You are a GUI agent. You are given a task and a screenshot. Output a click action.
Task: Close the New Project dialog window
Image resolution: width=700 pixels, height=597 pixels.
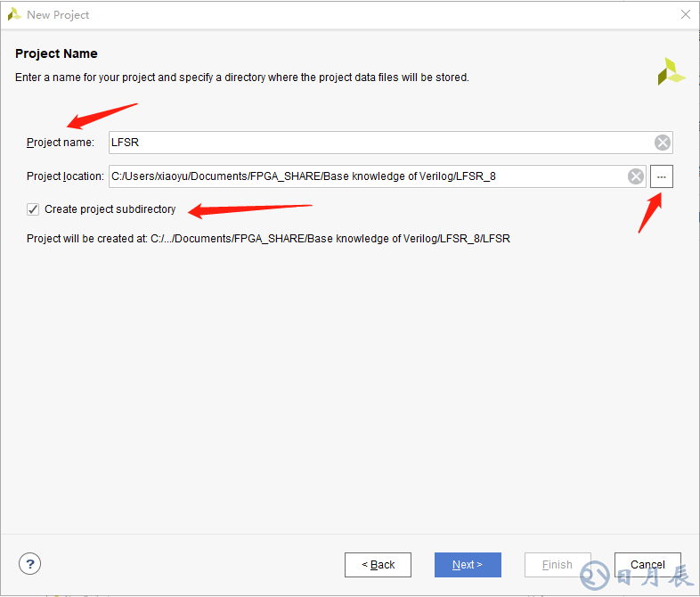[685, 14]
